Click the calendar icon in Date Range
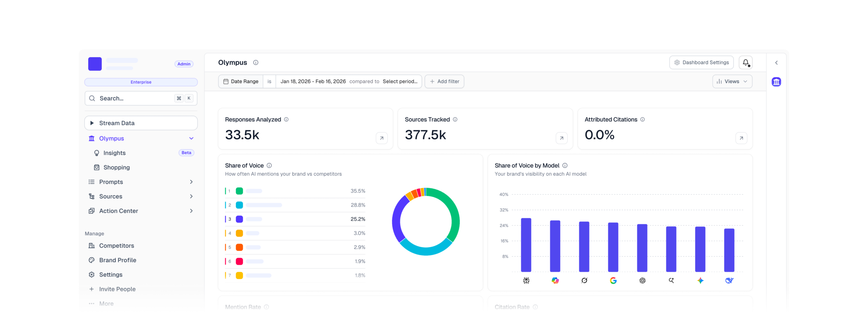The width and height of the screenshot is (868, 313). (226, 81)
